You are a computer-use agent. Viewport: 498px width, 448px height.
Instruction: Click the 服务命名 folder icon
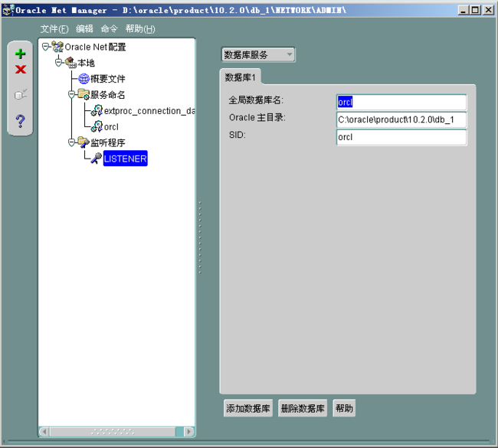coord(84,94)
